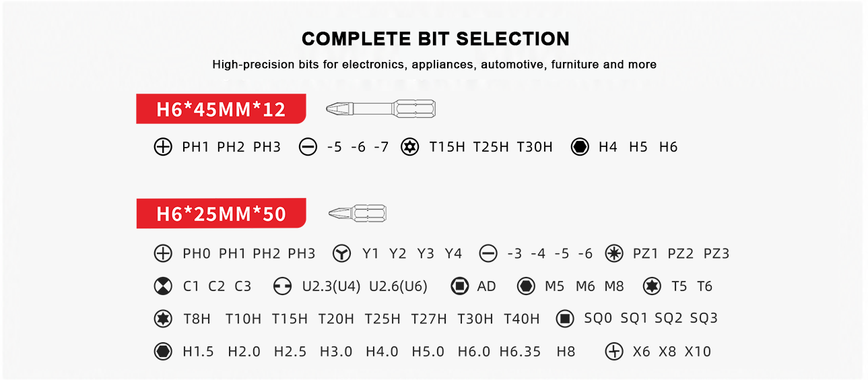Click the hexagon icon next to M5
Image resolution: width=868 pixels, height=380 pixels.
tap(526, 286)
